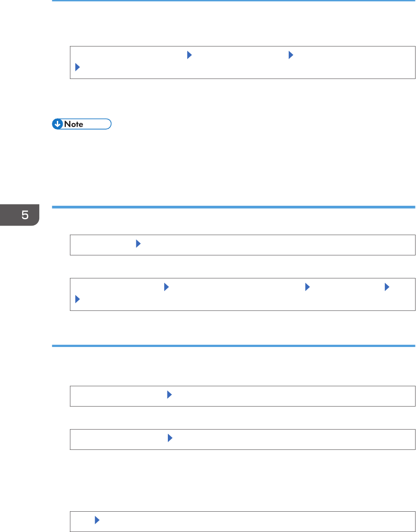Click empty area inside the bottommost procedure box
The width and height of the screenshot is (416, 532).
[254, 522]
